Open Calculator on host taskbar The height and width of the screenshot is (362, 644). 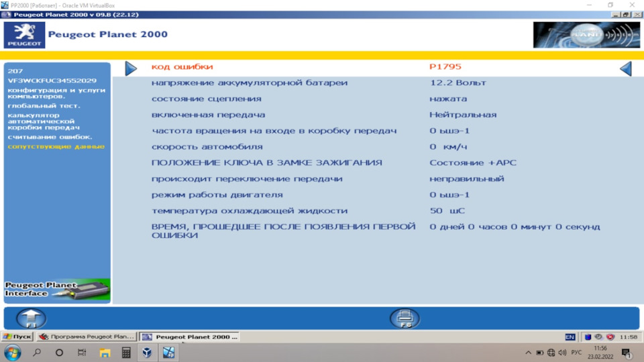coord(126,353)
